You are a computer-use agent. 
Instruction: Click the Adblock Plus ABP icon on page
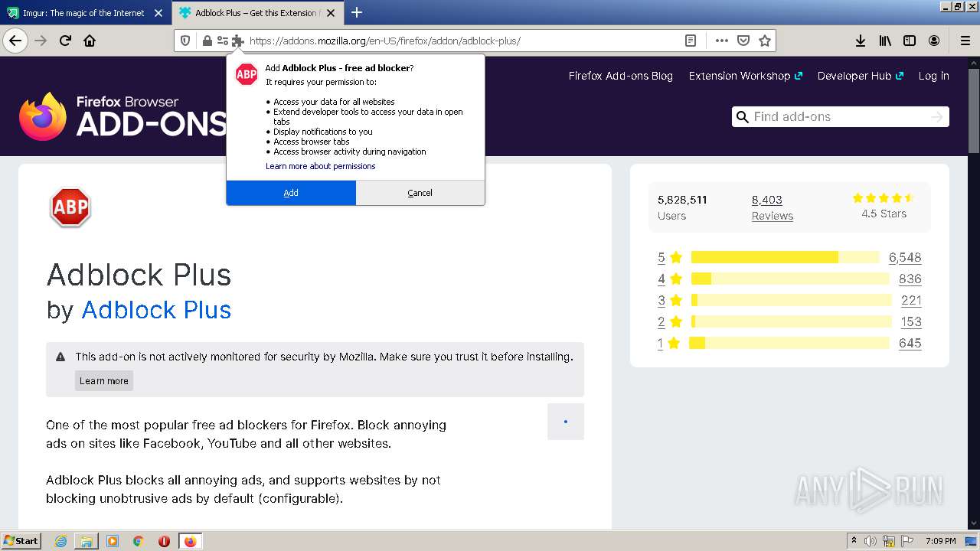pos(70,208)
